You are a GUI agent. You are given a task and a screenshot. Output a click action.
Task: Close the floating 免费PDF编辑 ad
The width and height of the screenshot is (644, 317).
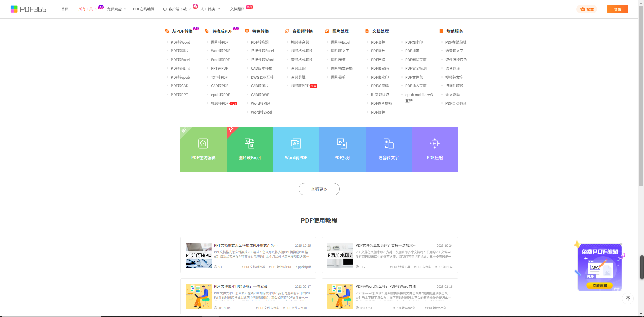click(621, 244)
